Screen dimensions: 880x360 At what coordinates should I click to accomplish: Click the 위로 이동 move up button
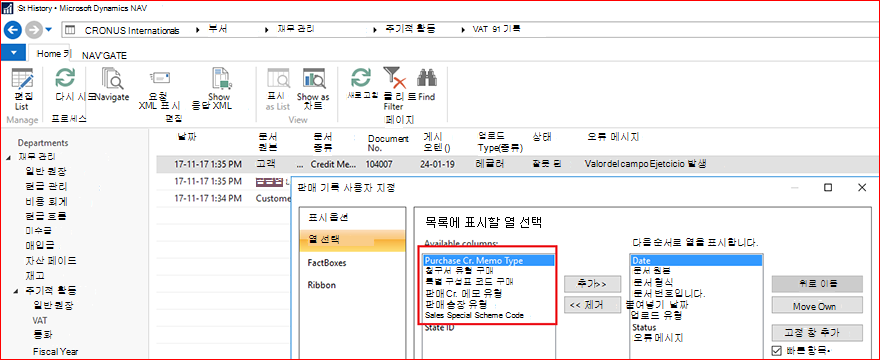tap(817, 284)
